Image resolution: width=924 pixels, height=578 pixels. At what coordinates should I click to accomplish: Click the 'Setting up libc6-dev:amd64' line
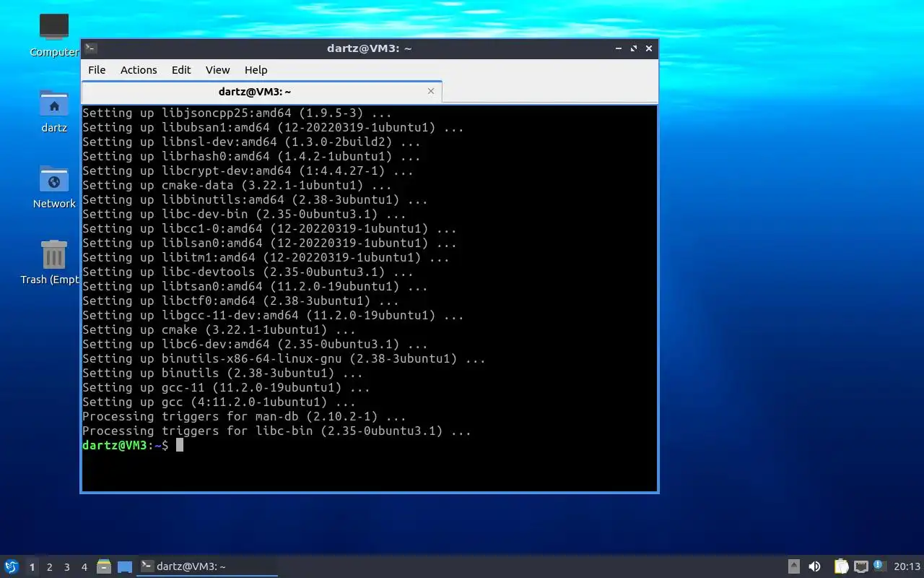pos(255,344)
